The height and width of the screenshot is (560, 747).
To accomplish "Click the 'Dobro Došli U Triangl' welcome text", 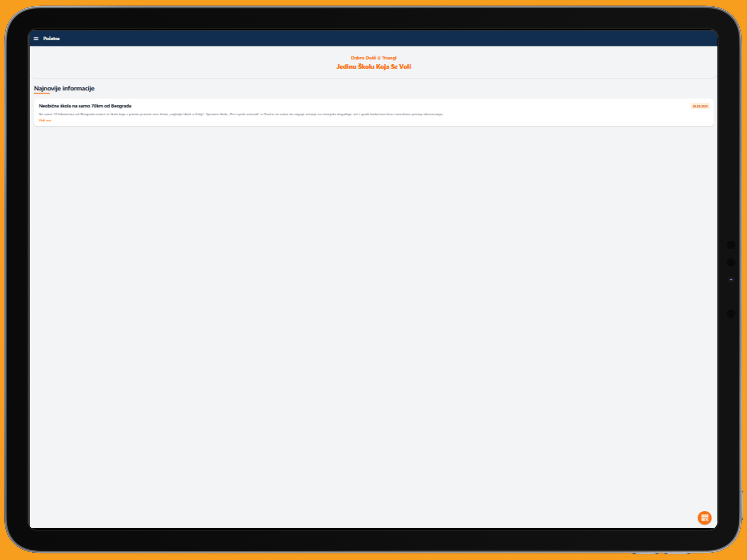I will [x=373, y=58].
